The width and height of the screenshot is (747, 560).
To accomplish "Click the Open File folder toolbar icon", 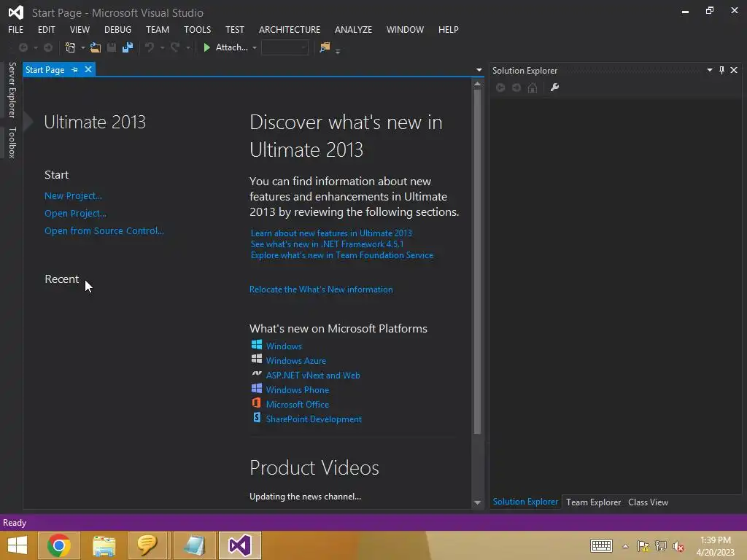I will 96,47.
